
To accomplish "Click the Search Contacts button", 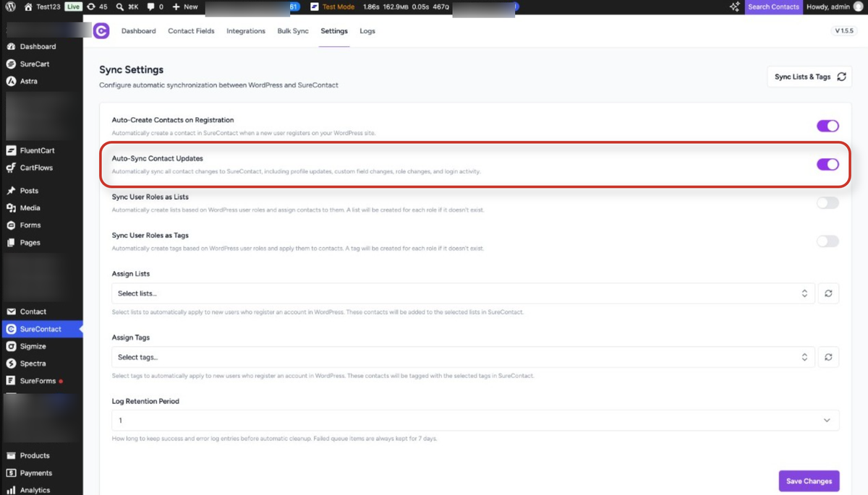I will tap(773, 7).
